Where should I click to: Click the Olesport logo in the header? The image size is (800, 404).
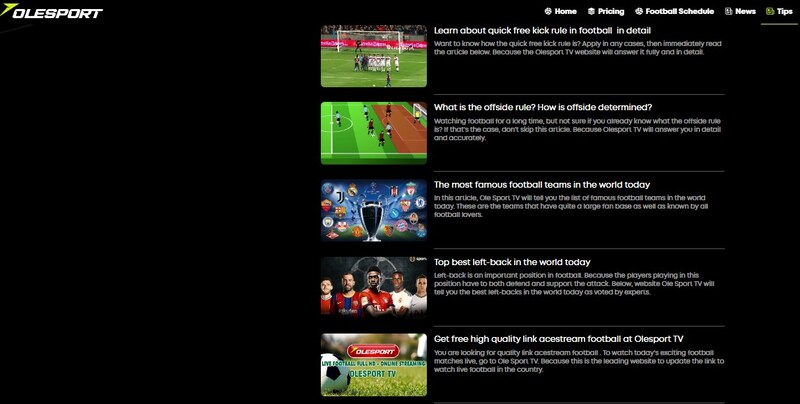(52, 12)
